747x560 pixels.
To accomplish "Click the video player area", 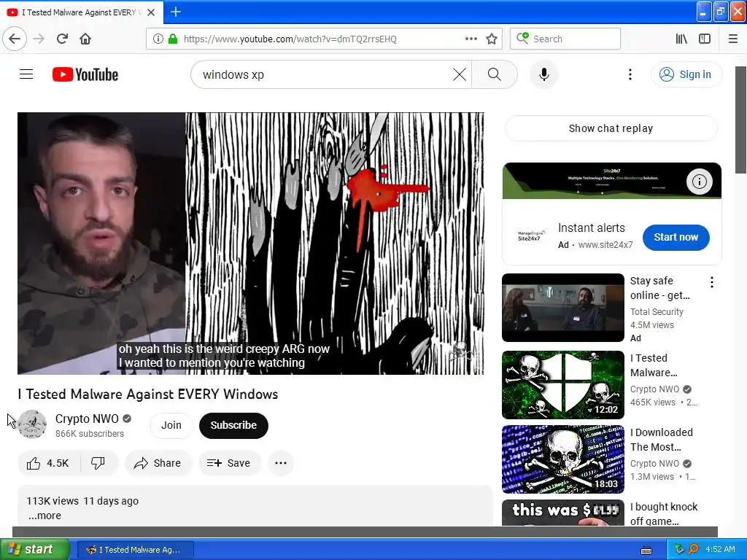I will pos(251,244).
